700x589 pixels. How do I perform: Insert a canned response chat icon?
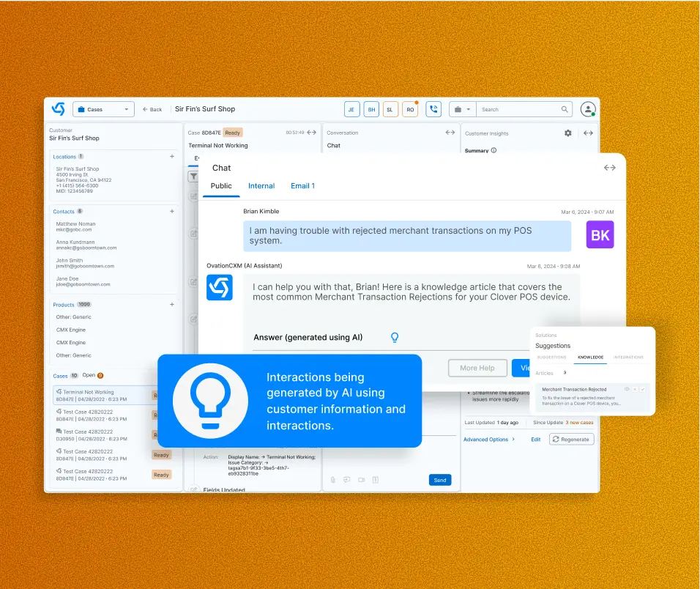[x=347, y=480]
